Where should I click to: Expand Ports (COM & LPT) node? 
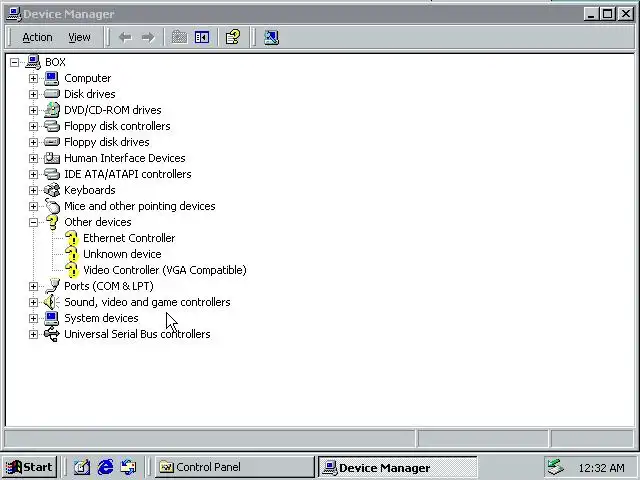pos(33,286)
